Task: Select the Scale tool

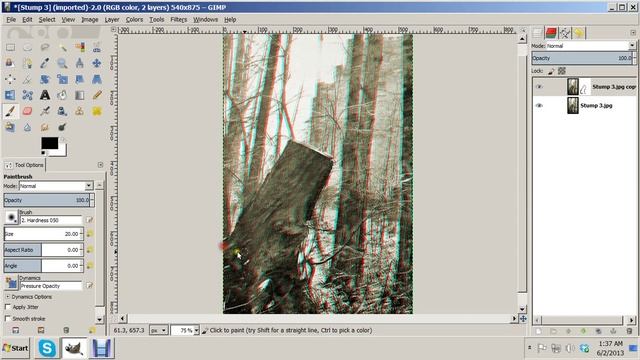Action: point(62,79)
